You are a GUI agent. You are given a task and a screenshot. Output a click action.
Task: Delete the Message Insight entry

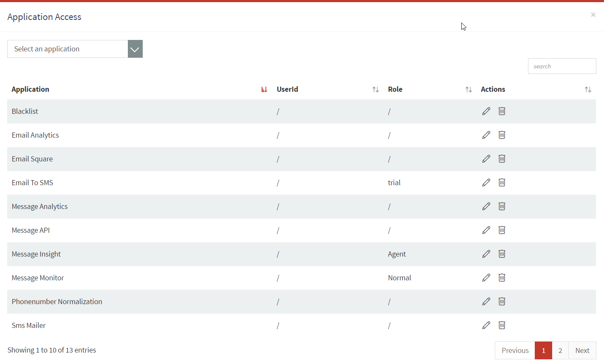(502, 254)
